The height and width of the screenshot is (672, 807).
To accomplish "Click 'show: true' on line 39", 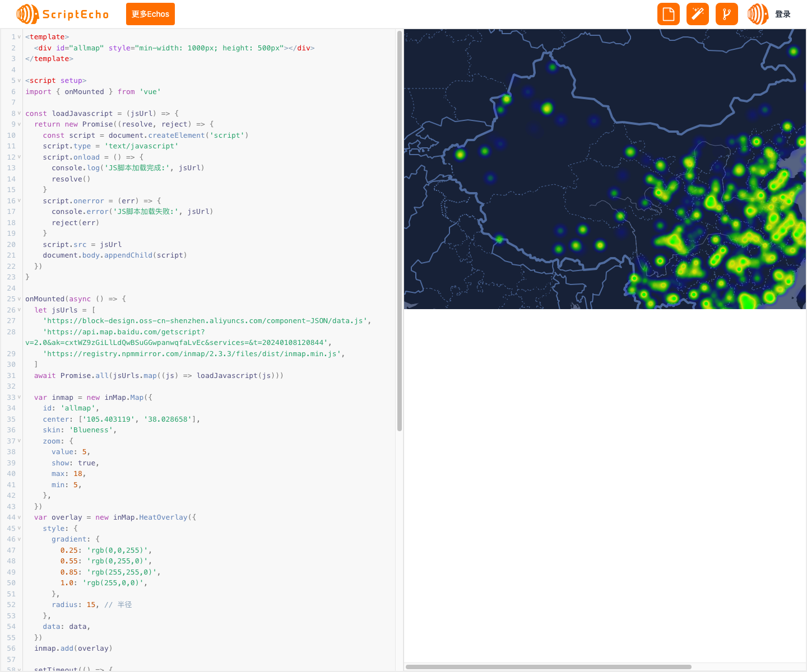I will pyautogui.click(x=73, y=463).
